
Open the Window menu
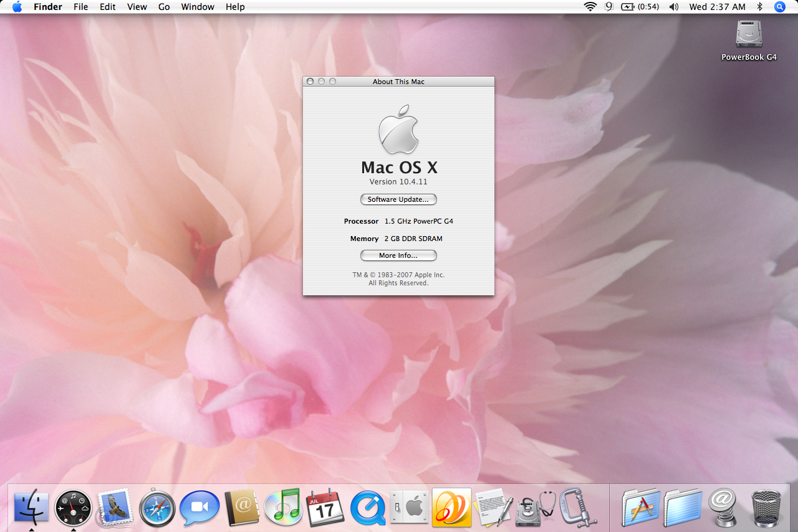198,7
